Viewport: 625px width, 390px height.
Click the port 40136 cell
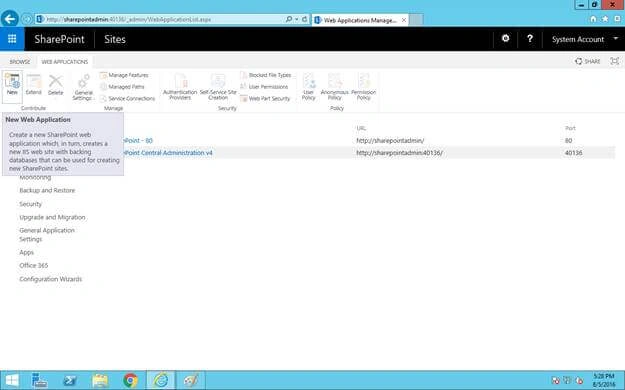pyautogui.click(x=574, y=153)
